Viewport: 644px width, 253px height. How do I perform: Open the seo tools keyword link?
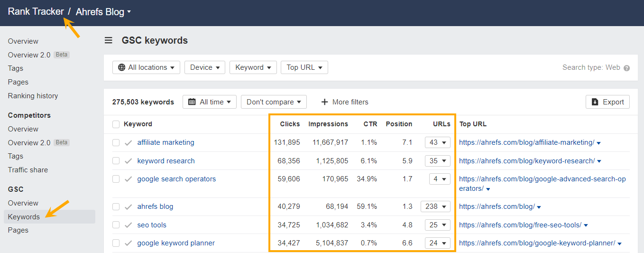(x=152, y=225)
